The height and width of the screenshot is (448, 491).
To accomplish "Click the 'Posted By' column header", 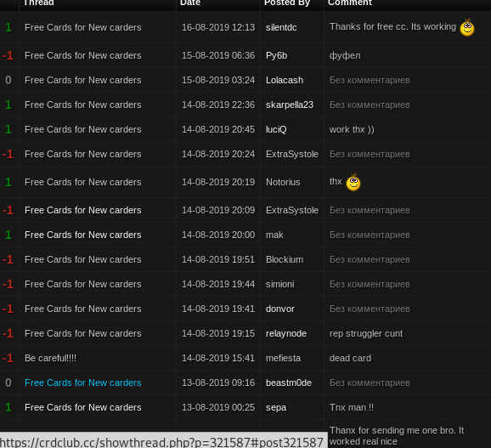I will tap(287, 3).
